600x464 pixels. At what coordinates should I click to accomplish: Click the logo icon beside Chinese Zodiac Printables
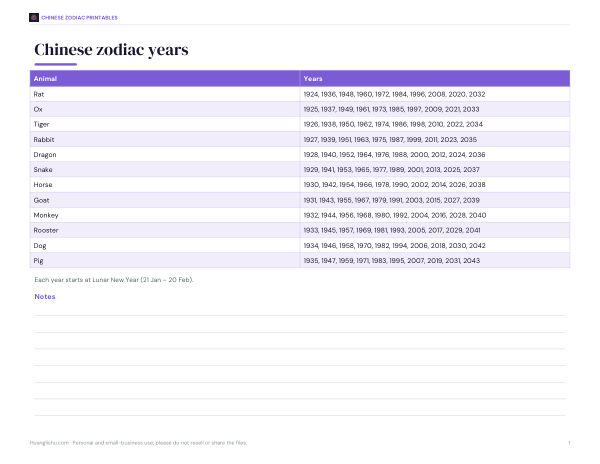(x=34, y=18)
